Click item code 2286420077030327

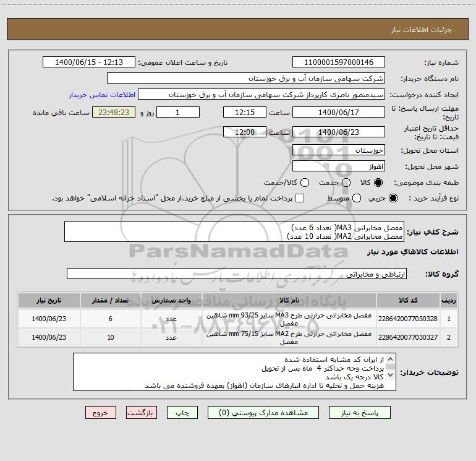pos(408,337)
